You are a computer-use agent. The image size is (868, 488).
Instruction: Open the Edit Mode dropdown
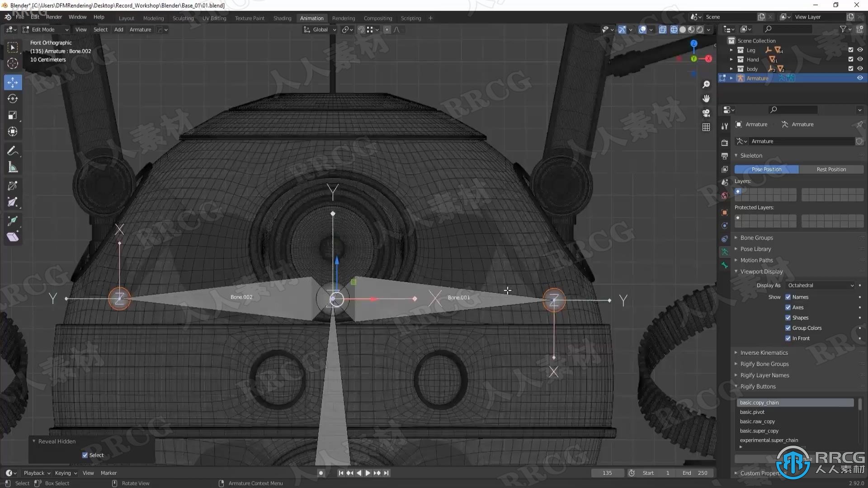pos(45,29)
